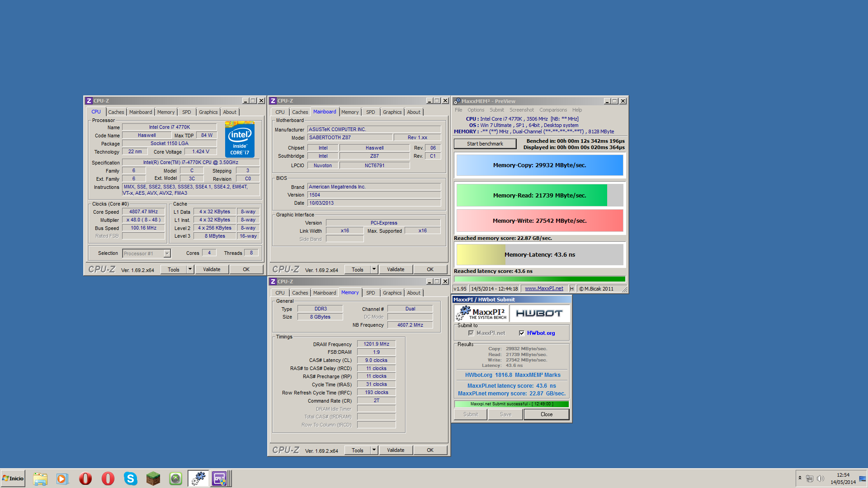
Task: Switch to Graphics tab in Mainboard-tab CPU-Z window
Action: pyautogui.click(x=392, y=112)
